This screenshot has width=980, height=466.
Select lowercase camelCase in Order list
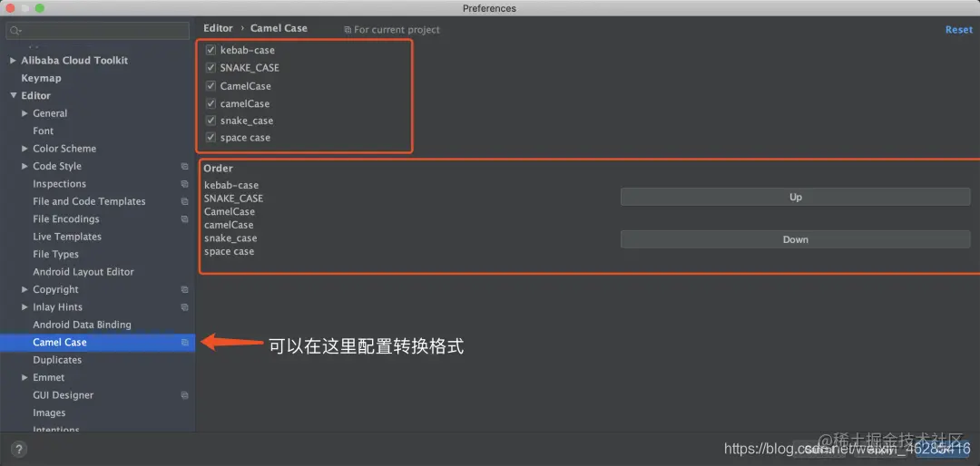(x=229, y=225)
